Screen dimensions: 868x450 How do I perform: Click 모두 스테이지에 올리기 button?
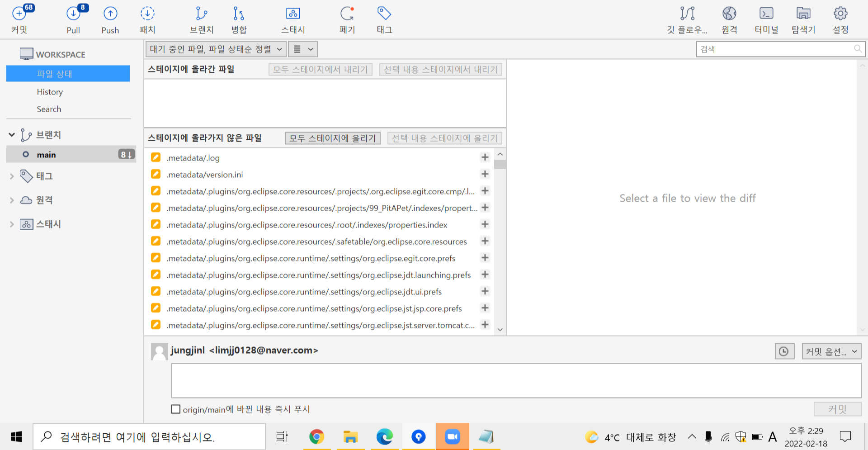pos(333,138)
